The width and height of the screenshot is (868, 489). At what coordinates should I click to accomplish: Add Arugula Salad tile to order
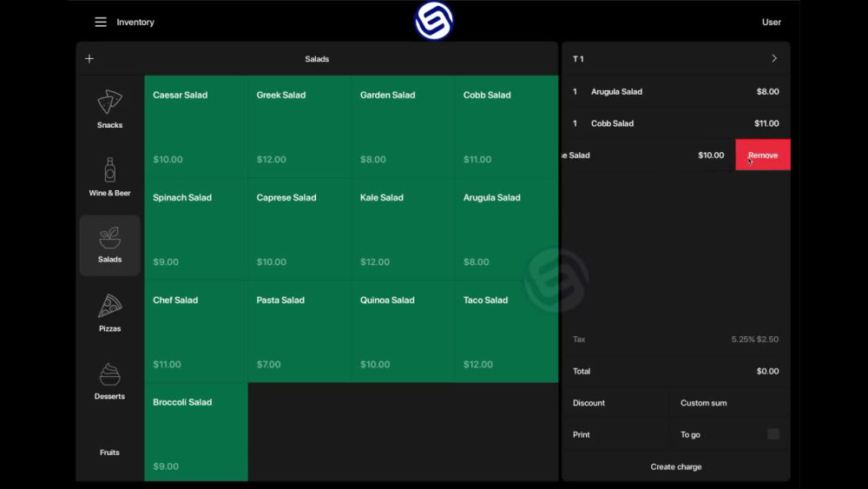[x=507, y=229]
